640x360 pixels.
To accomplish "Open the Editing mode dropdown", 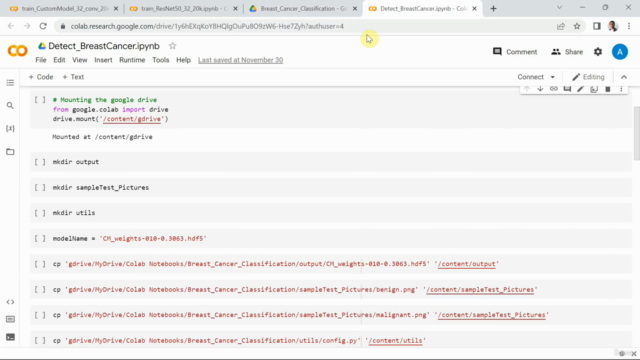I will click(x=588, y=77).
